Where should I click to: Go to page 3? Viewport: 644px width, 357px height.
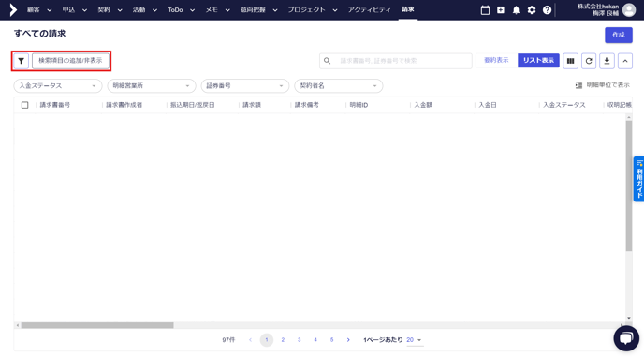pos(299,340)
